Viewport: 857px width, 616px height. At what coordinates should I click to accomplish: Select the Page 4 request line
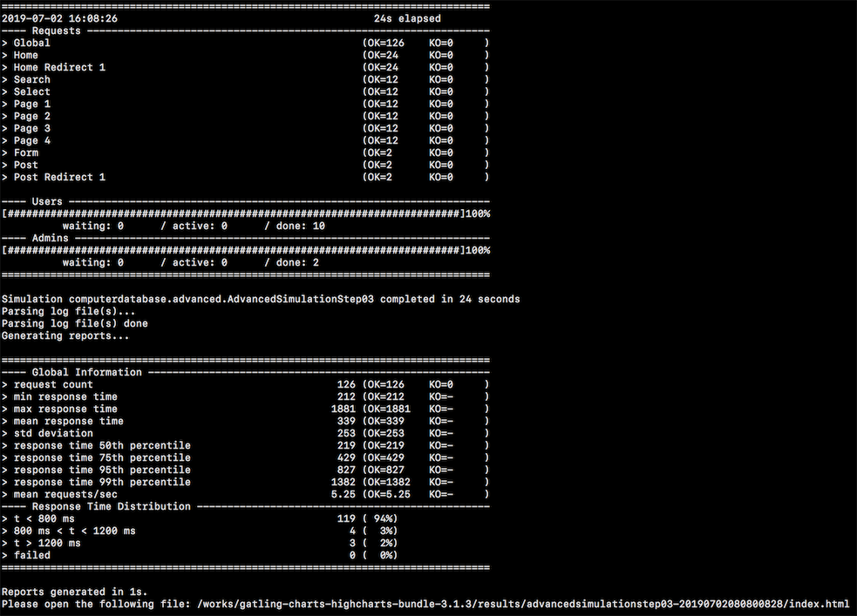(x=245, y=141)
